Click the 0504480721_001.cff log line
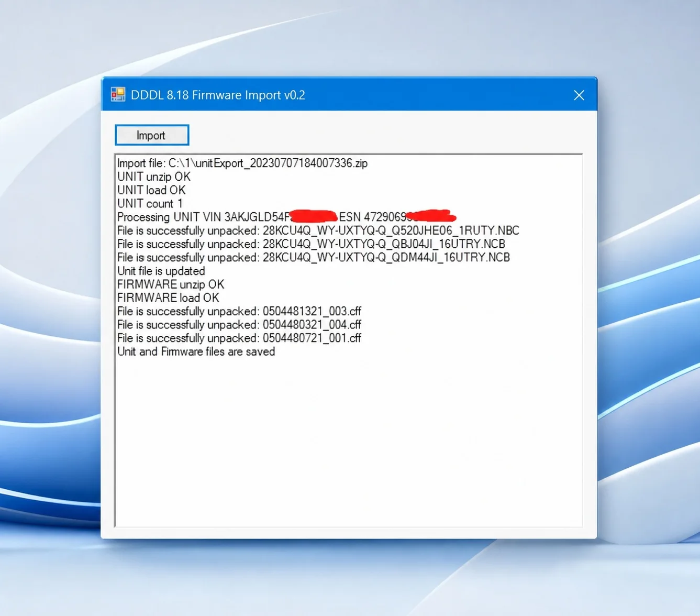This screenshot has width=700, height=616. click(239, 338)
